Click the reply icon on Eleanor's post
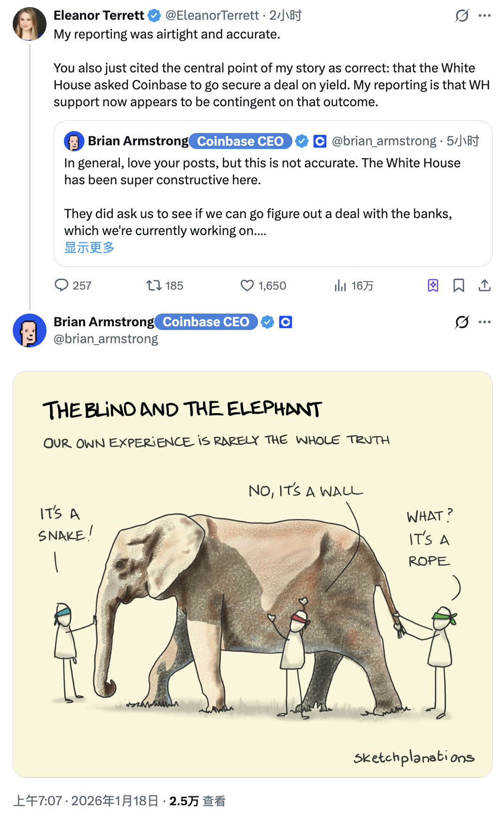This screenshot has width=504, height=817. point(62,285)
